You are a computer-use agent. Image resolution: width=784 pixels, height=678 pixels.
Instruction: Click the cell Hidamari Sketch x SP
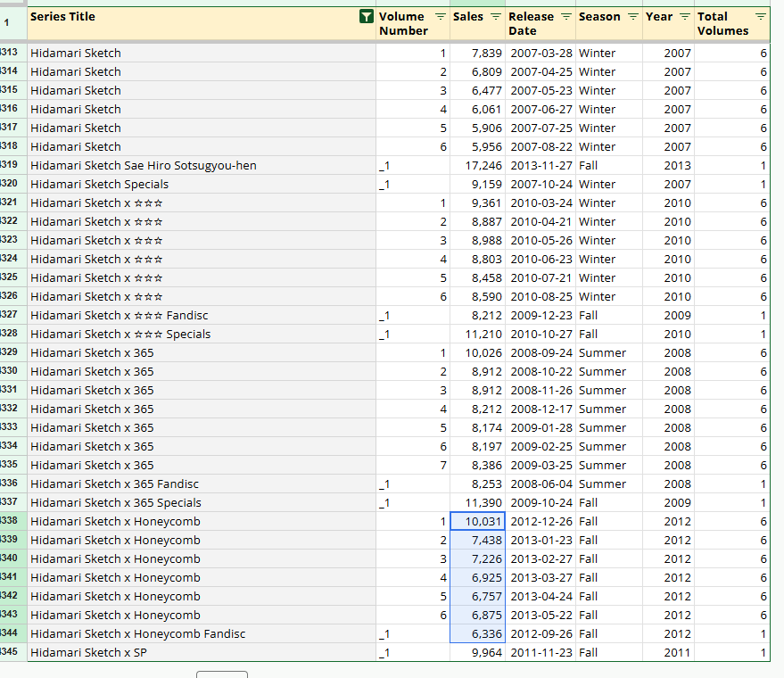(202, 652)
